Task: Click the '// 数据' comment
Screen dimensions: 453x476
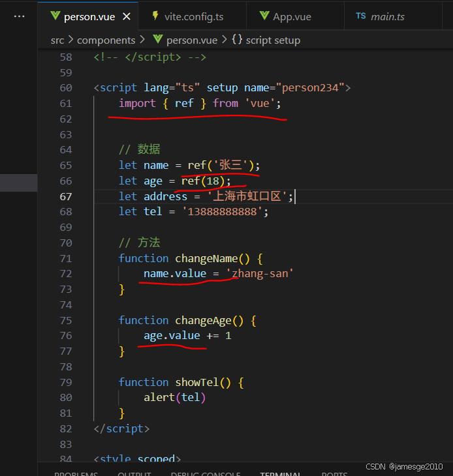Action: click(140, 149)
